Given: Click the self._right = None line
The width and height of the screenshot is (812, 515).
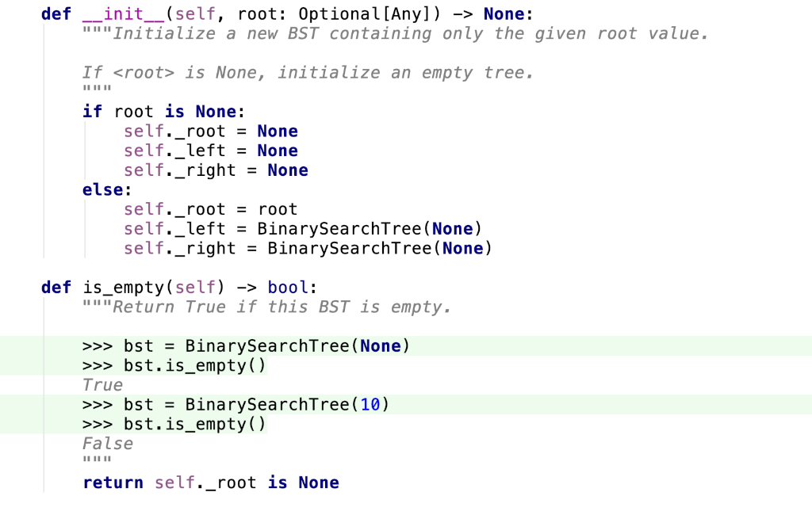Looking at the screenshot, I should (214, 170).
